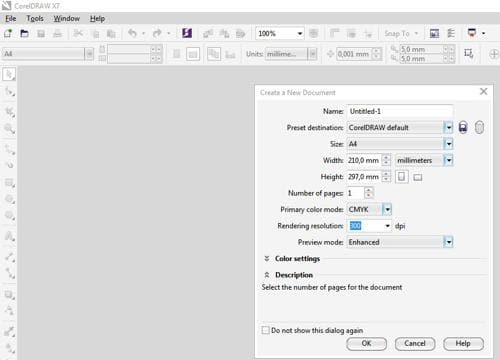Screen dimensions: 500x360
Task: Click the save preset destination icon
Action: tap(463, 127)
